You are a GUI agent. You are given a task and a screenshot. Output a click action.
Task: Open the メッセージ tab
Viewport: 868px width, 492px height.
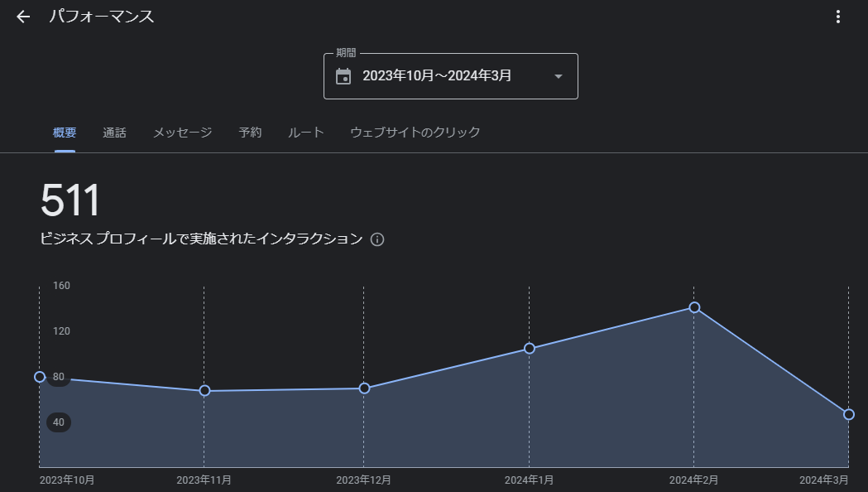point(182,133)
